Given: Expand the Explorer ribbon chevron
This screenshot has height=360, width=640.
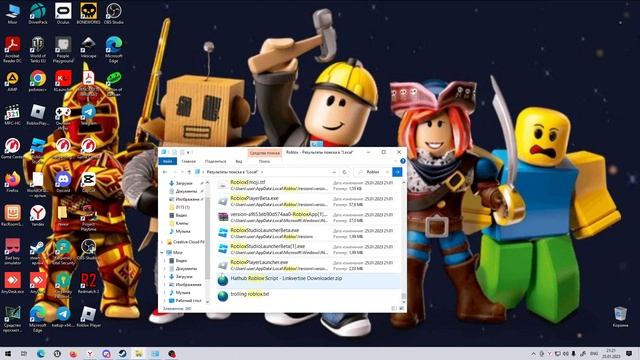Looking at the screenshot, I should click(x=395, y=162).
